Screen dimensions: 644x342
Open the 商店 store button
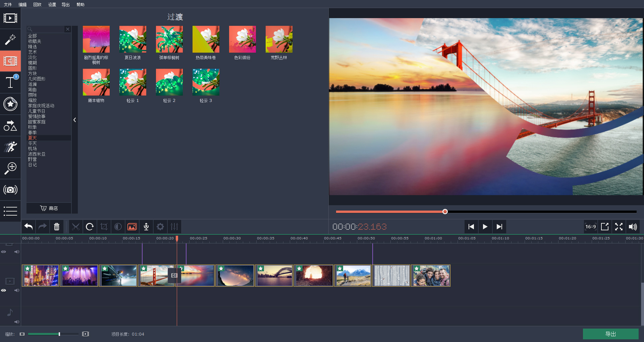point(49,208)
